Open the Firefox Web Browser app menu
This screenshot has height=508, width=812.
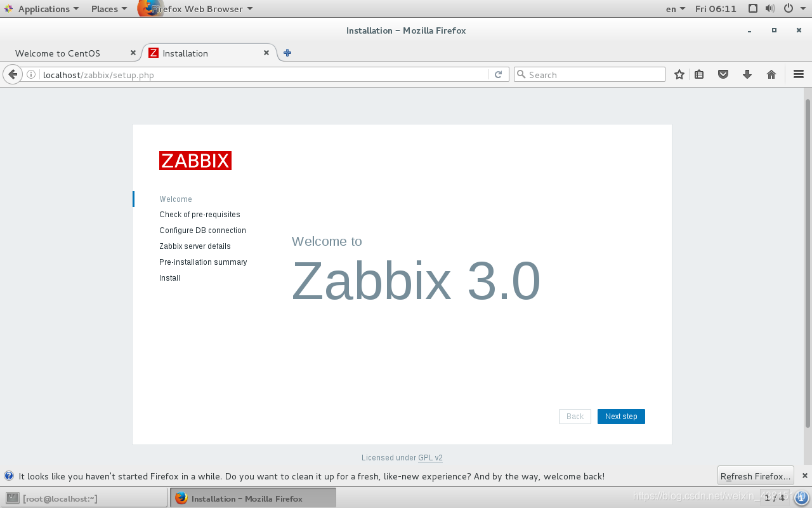[196, 8]
